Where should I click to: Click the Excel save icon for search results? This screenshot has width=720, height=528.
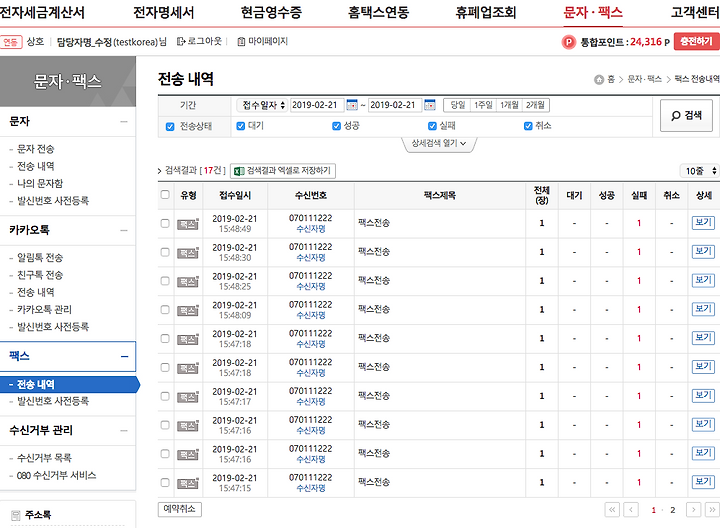tap(239, 171)
